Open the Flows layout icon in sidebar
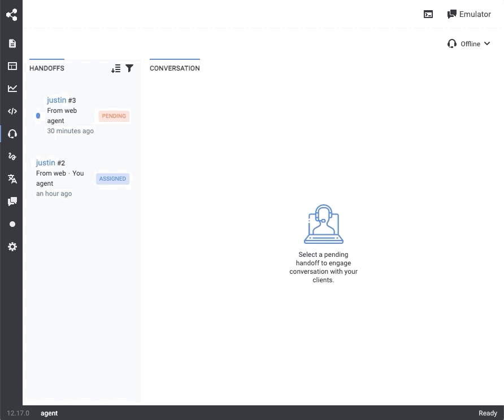 pyautogui.click(x=12, y=66)
